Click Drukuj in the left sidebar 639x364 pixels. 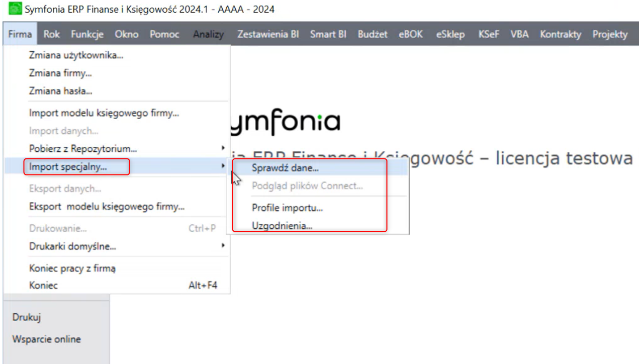(27, 317)
